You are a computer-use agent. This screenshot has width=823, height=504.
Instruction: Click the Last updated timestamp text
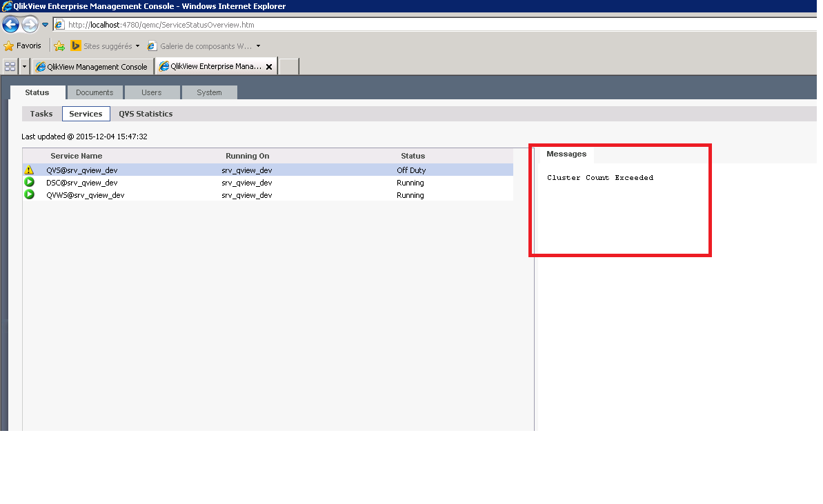click(x=84, y=137)
